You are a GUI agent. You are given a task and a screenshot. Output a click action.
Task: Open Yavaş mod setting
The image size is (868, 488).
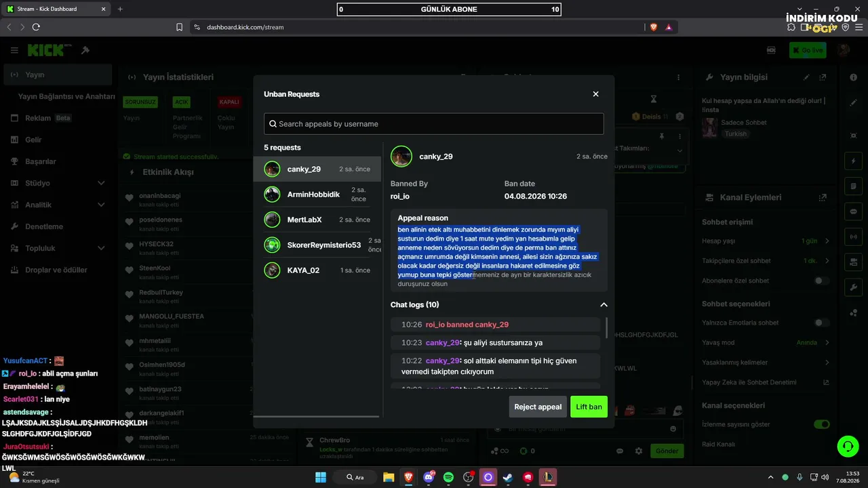[x=766, y=342]
